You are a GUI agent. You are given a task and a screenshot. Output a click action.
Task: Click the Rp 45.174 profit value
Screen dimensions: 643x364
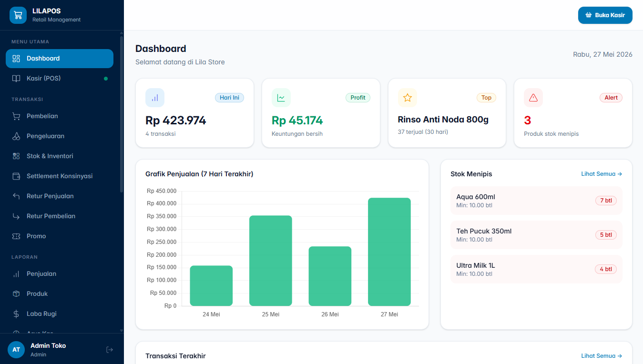(297, 121)
